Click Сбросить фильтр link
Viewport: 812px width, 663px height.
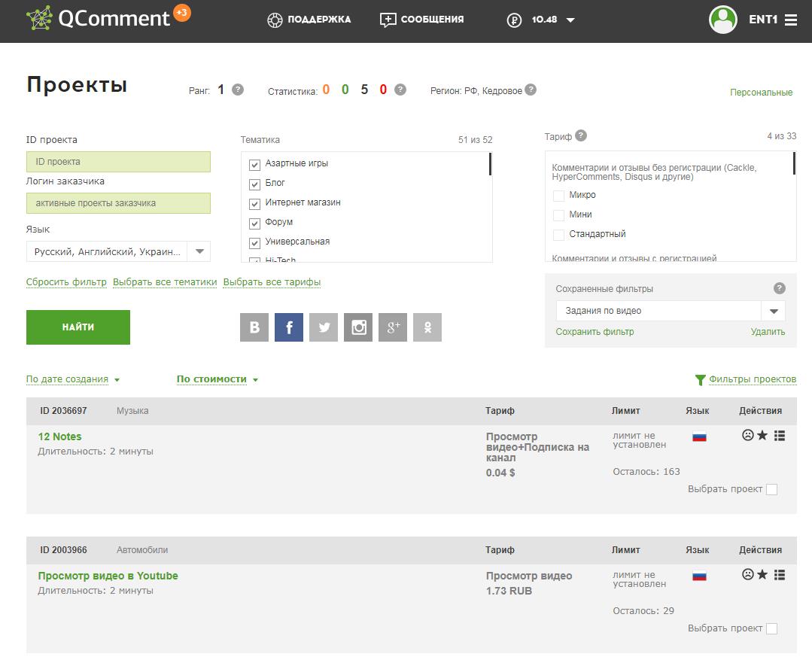[66, 282]
